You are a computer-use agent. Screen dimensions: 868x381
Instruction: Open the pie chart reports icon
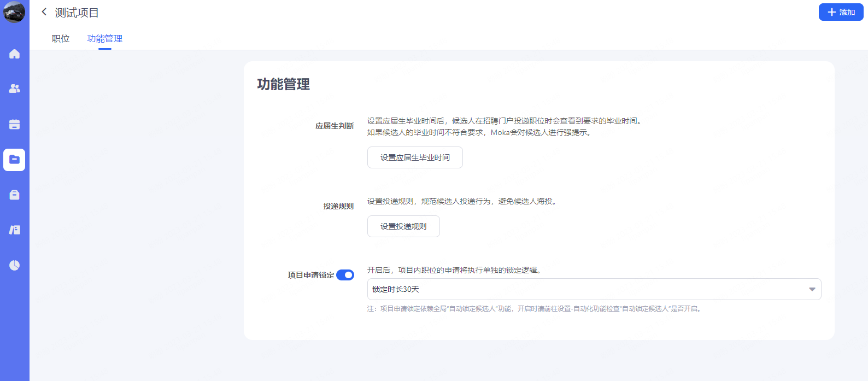point(14,265)
